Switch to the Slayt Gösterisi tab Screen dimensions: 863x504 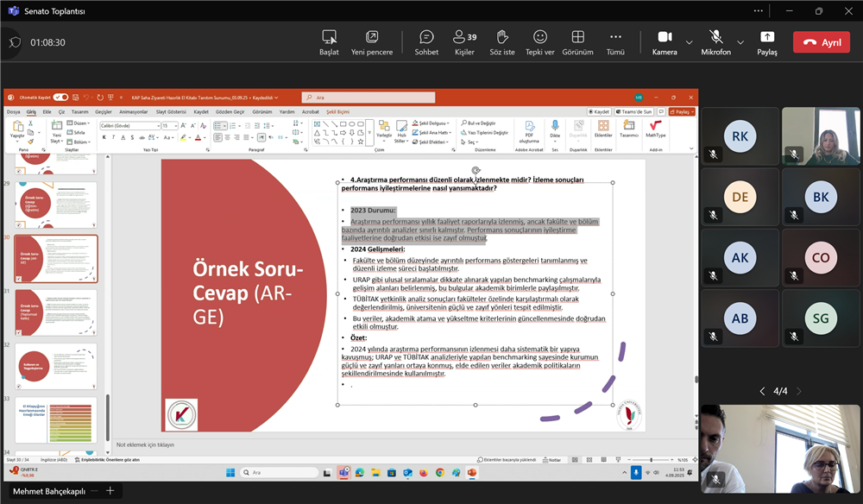[x=171, y=111]
